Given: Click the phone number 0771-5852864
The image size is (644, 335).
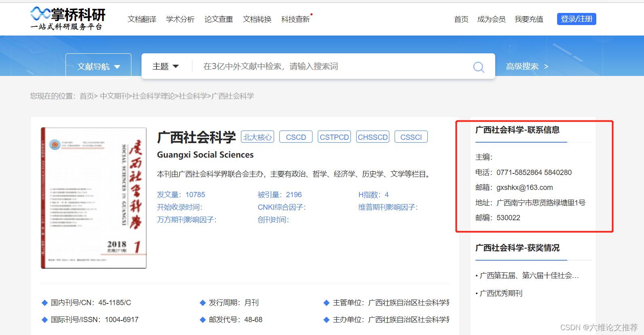Looking at the screenshot, I should coord(519,173).
